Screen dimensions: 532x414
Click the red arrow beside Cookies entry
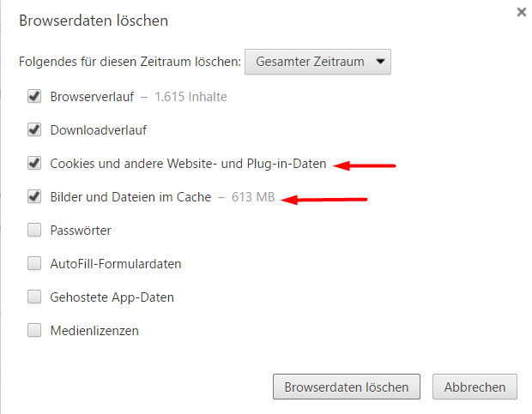coord(365,165)
